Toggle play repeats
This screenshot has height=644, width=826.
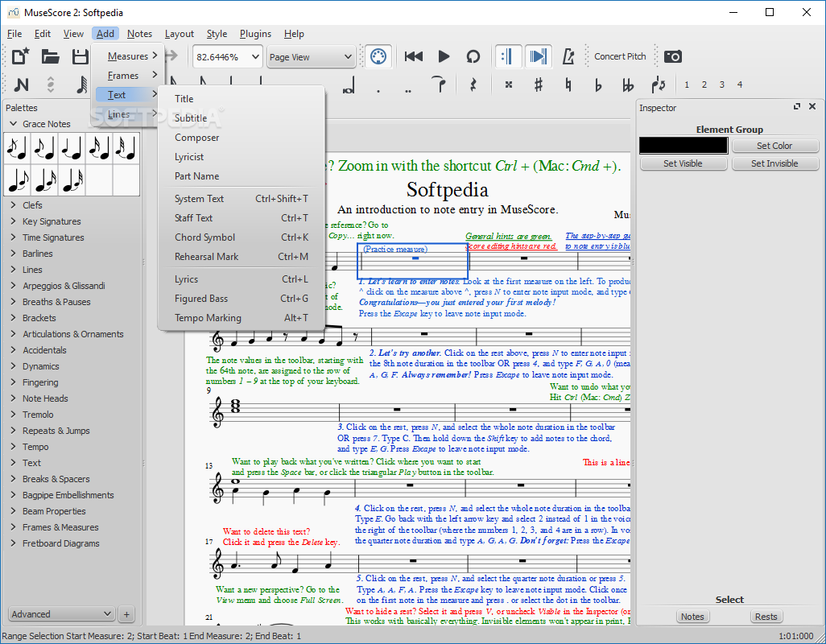pos(508,56)
